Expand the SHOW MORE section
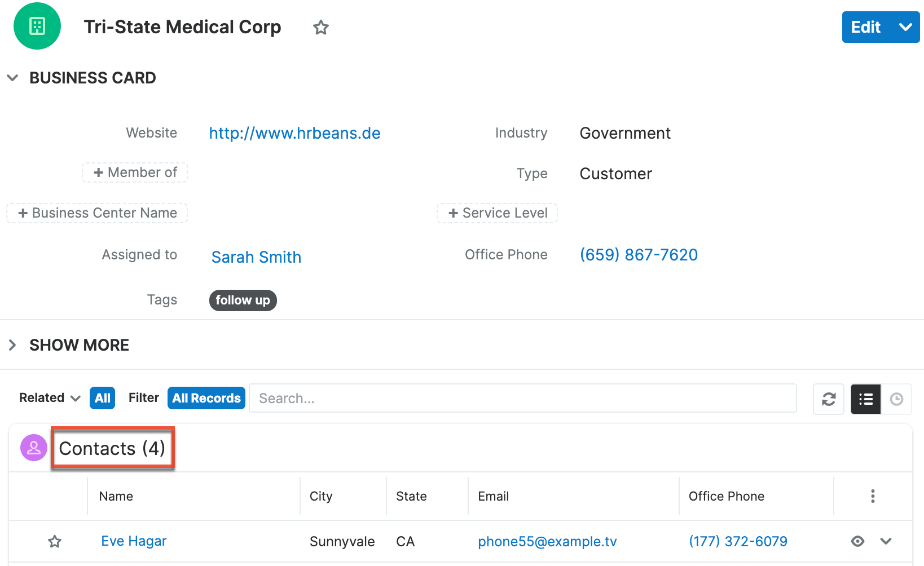This screenshot has height=566, width=924. [12, 345]
